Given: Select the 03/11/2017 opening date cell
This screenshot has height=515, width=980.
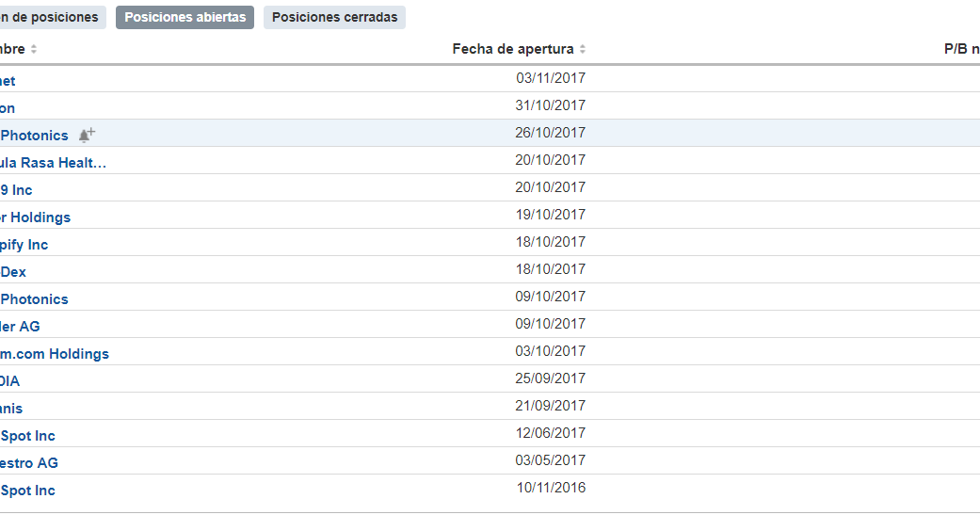Looking at the screenshot, I should [551, 78].
